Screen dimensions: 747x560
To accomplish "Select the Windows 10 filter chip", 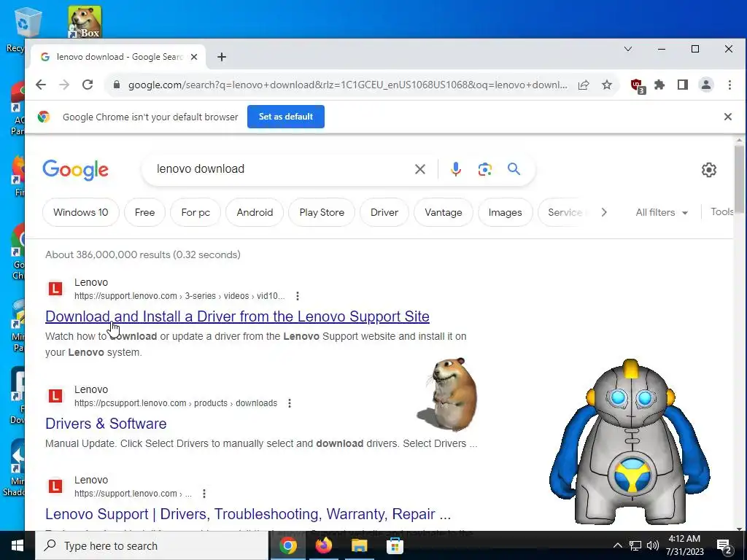I will 80,212.
